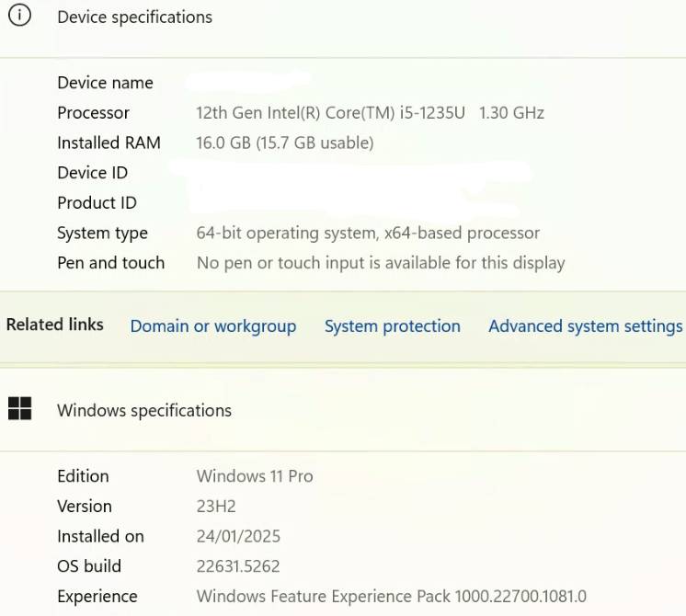Open the Domain or workgroup link
The height and width of the screenshot is (616, 686).
(x=213, y=326)
